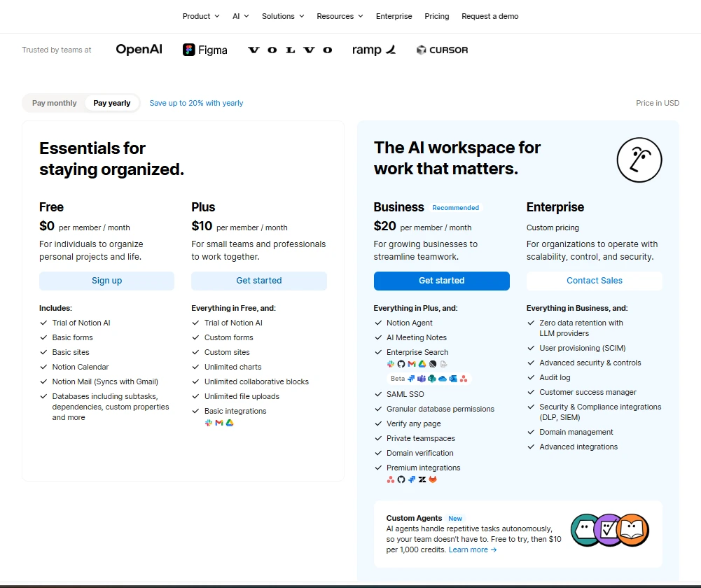Click the GitHub icon under Premium integrations
The height and width of the screenshot is (588, 701).
click(401, 479)
